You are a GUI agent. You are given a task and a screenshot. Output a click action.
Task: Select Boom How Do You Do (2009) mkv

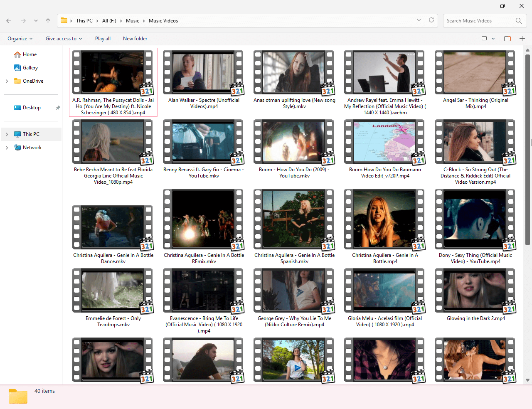pyautogui.click(x=294, y=149)
